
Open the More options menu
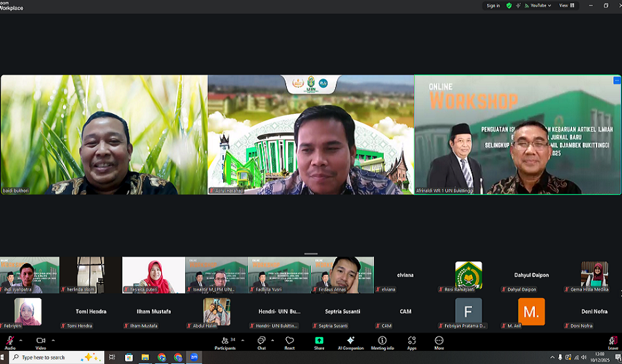click(x=439, y=342)
